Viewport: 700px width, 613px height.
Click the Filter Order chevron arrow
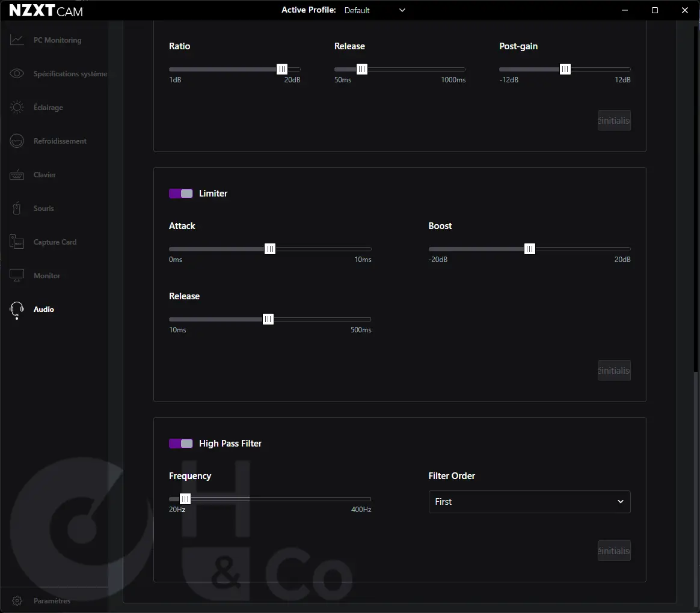click(x=621, y=501)
